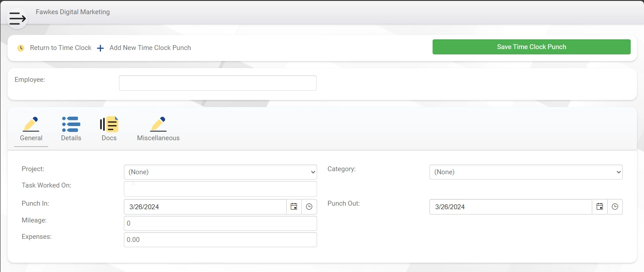The height and width of the screenshot is (272, 644).
Task: Expand the Category dropdown
Action: [526, 172]
